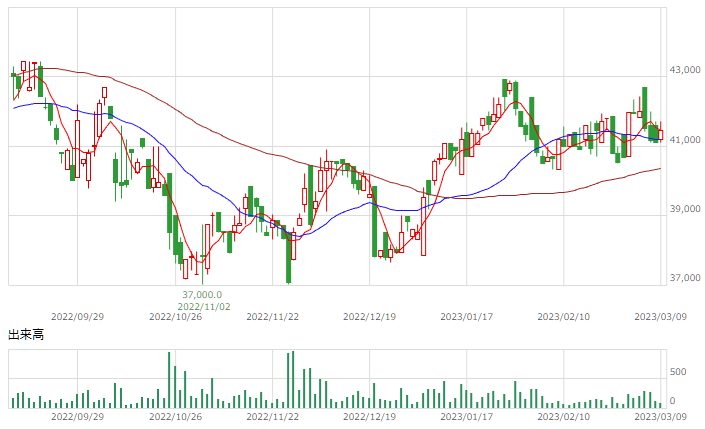
Task: Click the 43,000 price axis label
Action: 685,70
